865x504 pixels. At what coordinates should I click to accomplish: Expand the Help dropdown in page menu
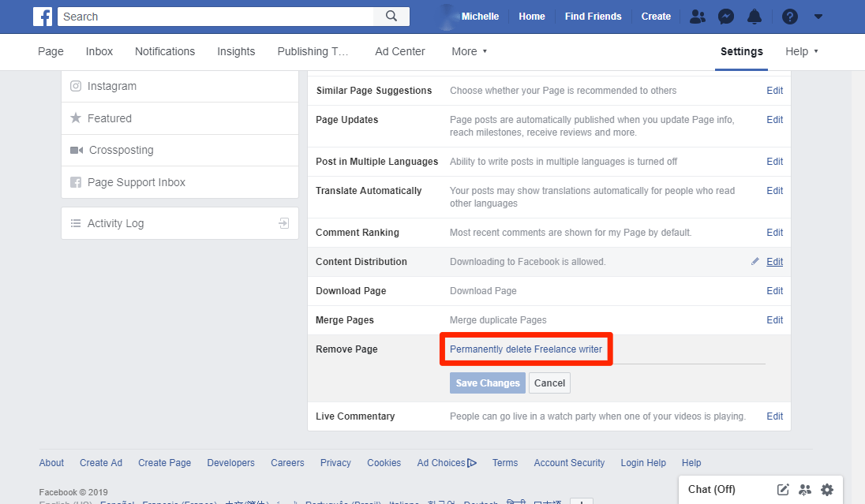tap(802, 51)
